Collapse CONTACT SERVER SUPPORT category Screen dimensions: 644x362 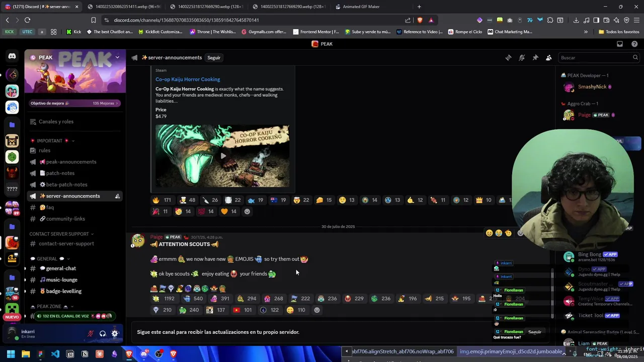coord(61,234)
